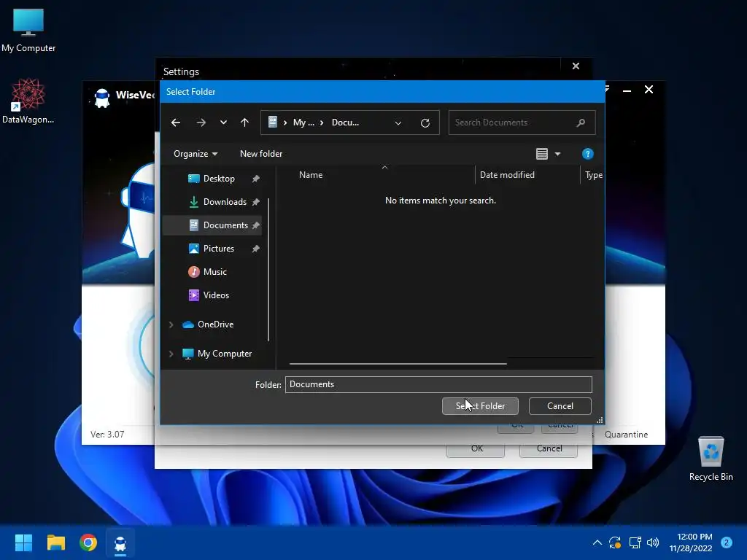The image size is (747, 560).
Task: Click 'Docu...' segment in address bar
Action: click(345, 122)
